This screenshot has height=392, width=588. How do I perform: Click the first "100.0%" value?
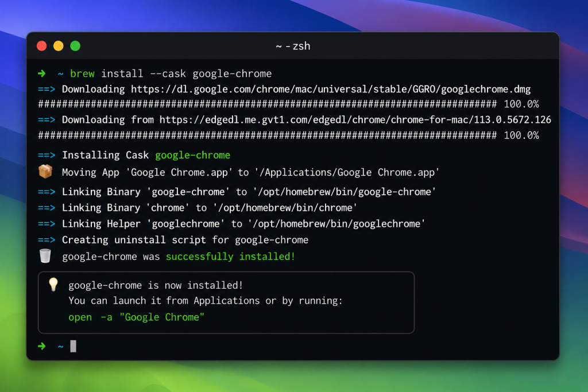tap(521, 104)
